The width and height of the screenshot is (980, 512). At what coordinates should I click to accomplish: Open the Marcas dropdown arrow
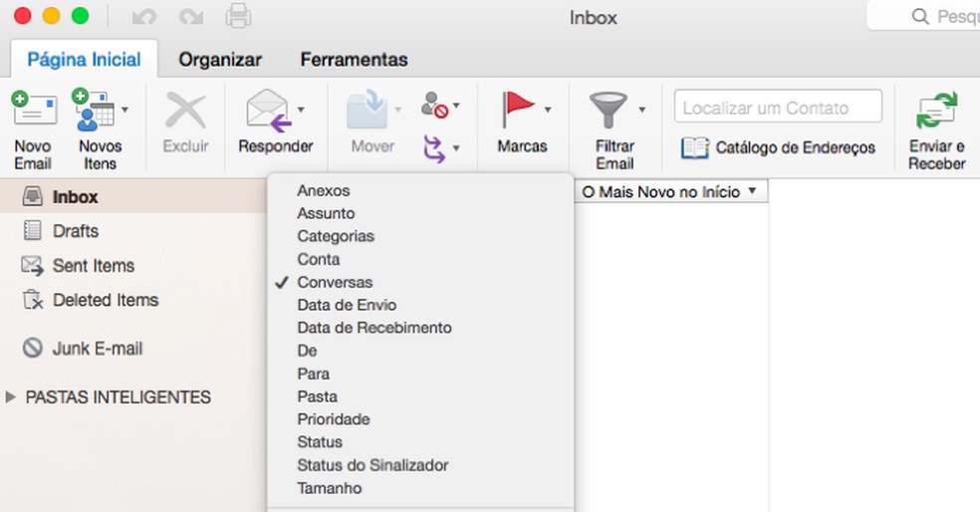click(548, 110)
